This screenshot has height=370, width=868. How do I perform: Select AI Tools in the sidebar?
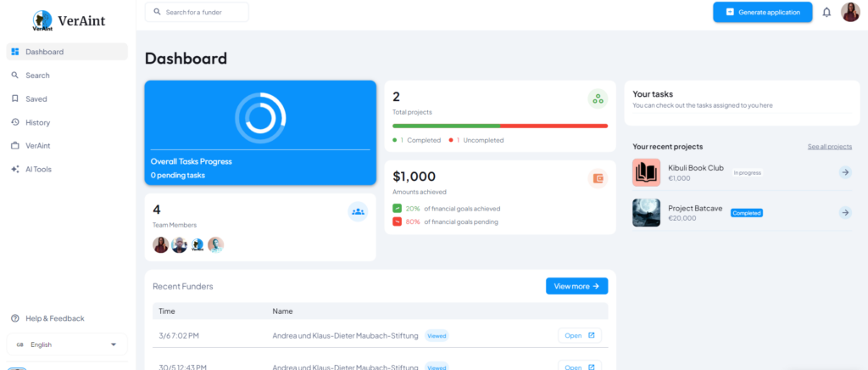pyautogui.click(x=38, y=169)
